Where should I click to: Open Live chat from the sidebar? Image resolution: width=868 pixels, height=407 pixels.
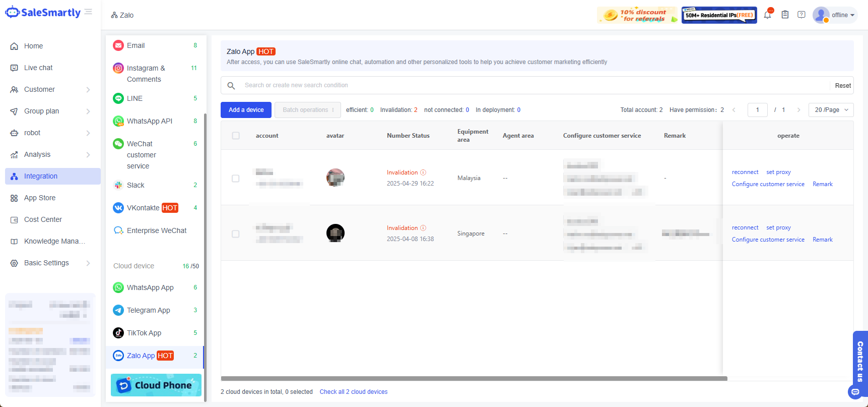[38, 68]
